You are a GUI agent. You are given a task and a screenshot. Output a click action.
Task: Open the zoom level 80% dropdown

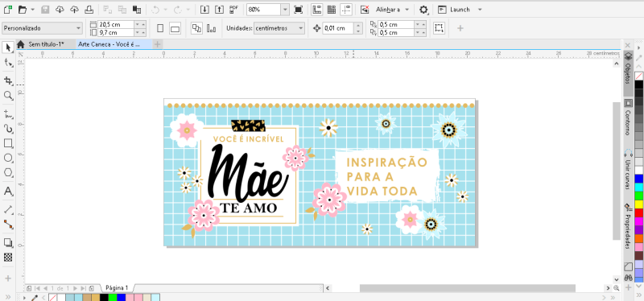(285, 9)
